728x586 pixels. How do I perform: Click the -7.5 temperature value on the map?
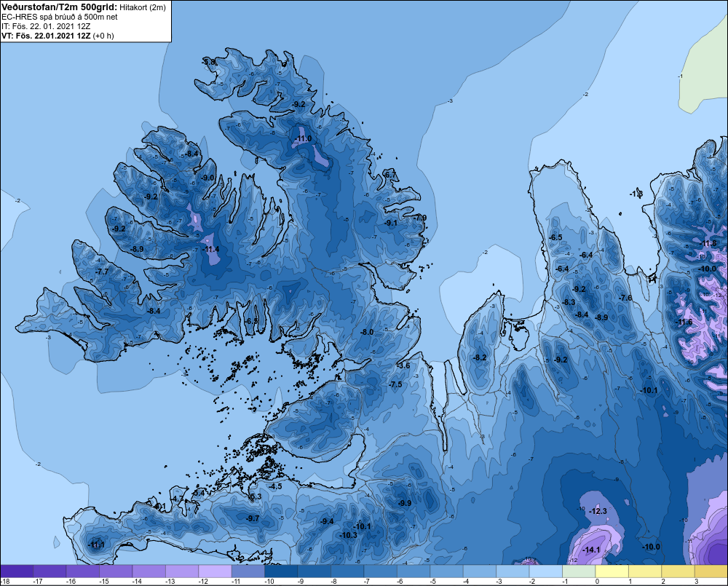point(395,384)
